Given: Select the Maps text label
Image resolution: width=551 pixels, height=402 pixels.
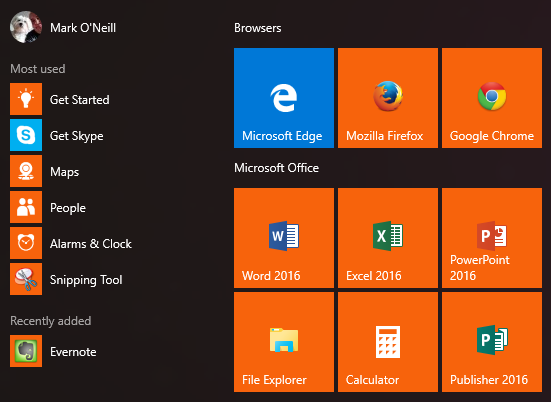Looking at the screenshot, I should tap(64, 172).
